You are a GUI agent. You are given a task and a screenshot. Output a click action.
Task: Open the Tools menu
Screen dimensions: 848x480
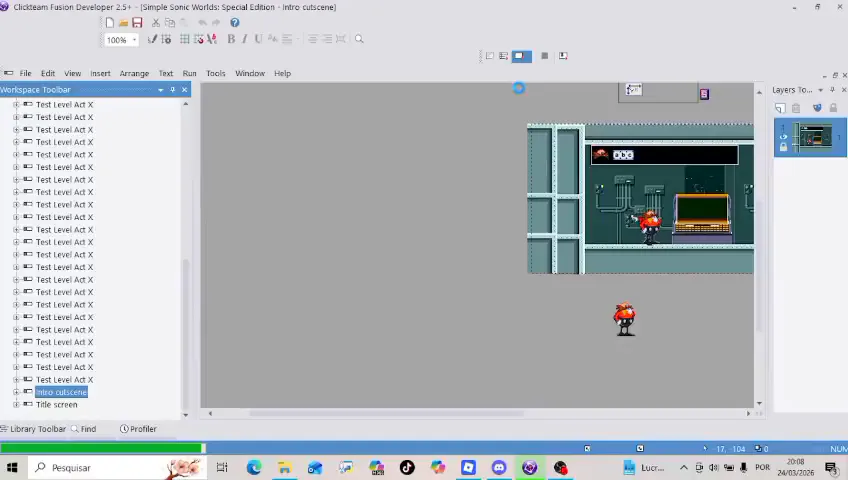pyautogui.click(x=215, y=74)
